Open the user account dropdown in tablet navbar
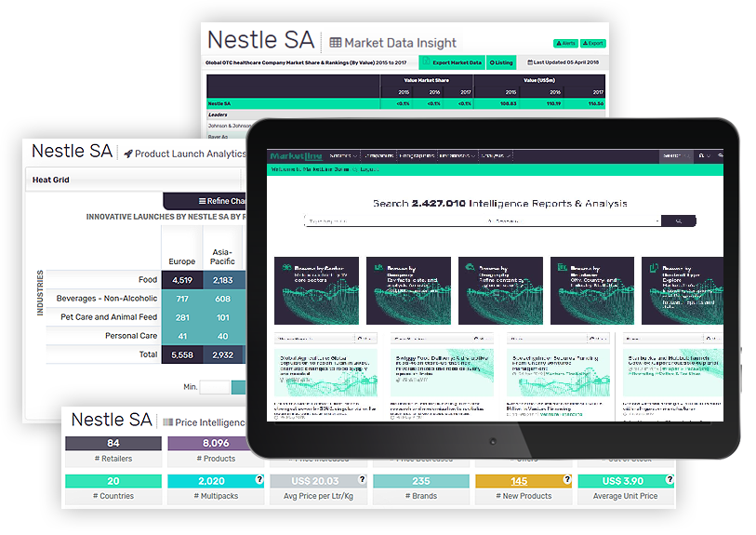 [x=704, y=155]
